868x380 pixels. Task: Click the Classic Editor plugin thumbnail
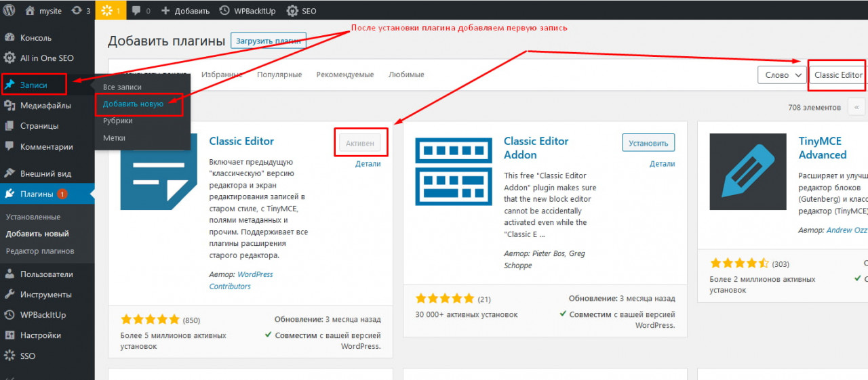(149, 171)
